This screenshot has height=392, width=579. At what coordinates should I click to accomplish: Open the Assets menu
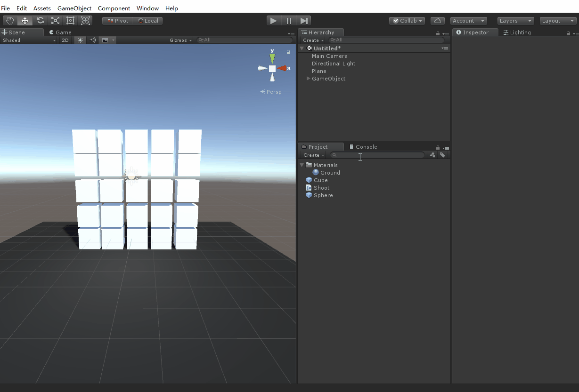click(x=42, y=8)
